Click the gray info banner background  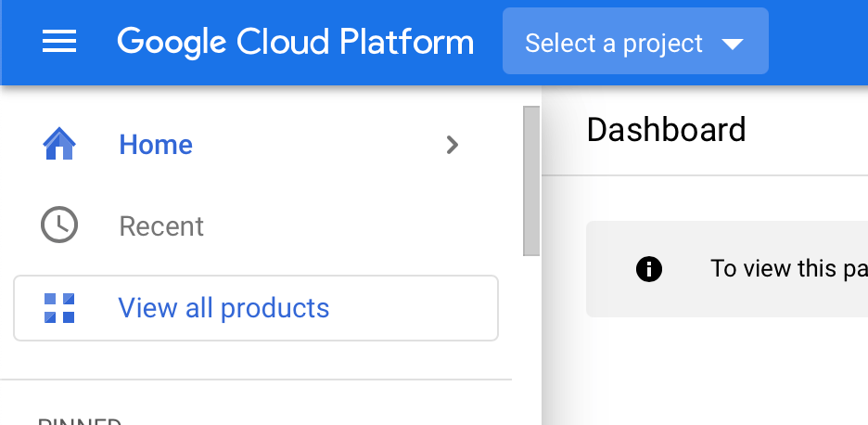pos(612,299)
